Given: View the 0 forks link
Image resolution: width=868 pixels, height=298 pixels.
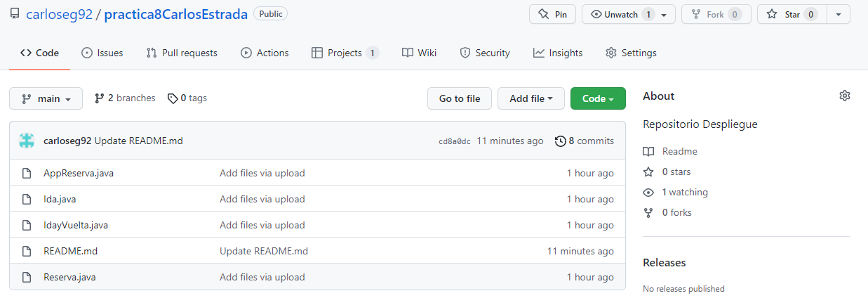Looking at the screenshot, I should 677,212.
